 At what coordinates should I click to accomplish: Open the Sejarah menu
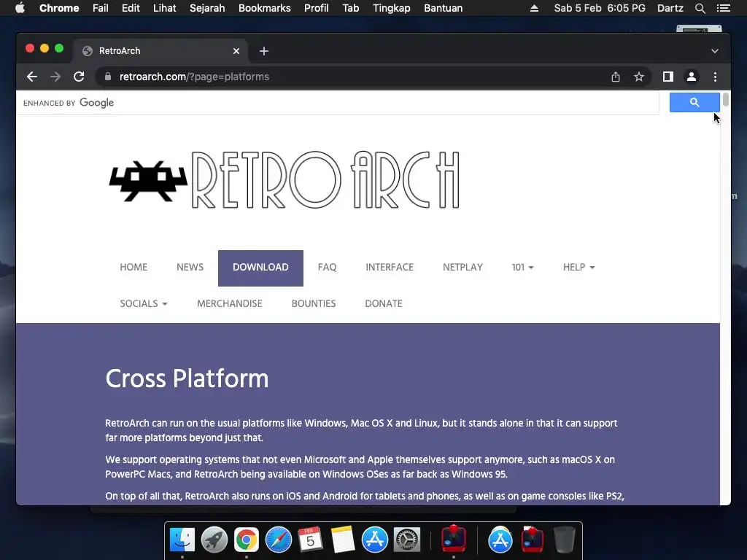coord(207,8)
